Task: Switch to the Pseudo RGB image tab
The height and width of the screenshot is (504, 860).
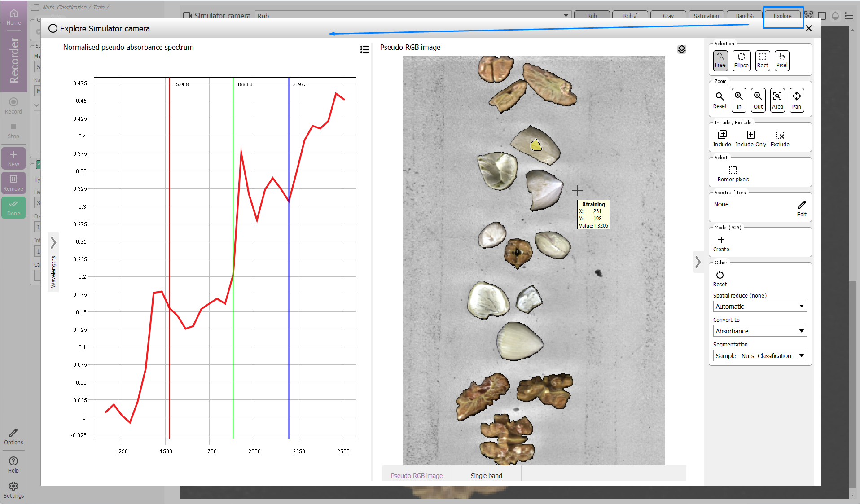Action: coord(417,476)
